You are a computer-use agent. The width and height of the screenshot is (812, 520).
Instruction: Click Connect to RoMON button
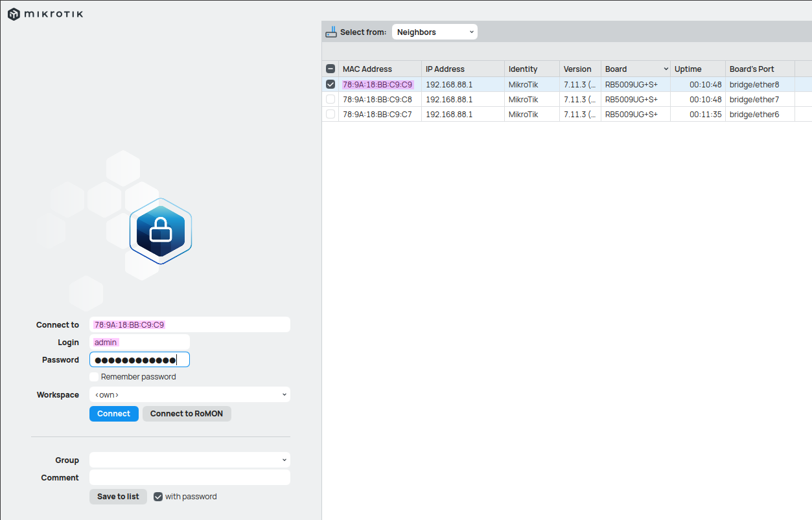[x=187, y=414]
